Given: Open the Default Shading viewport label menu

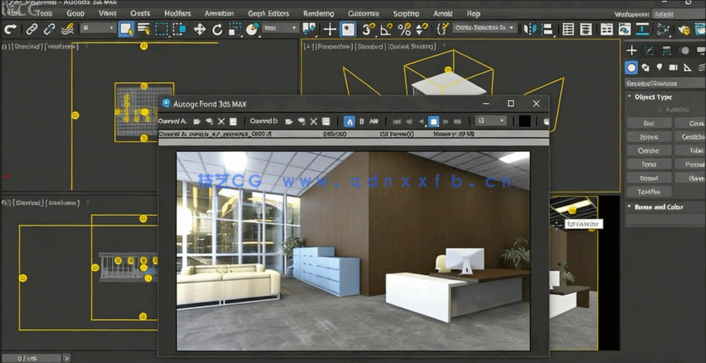Looking at the screenshot, I should coord(412,46).
